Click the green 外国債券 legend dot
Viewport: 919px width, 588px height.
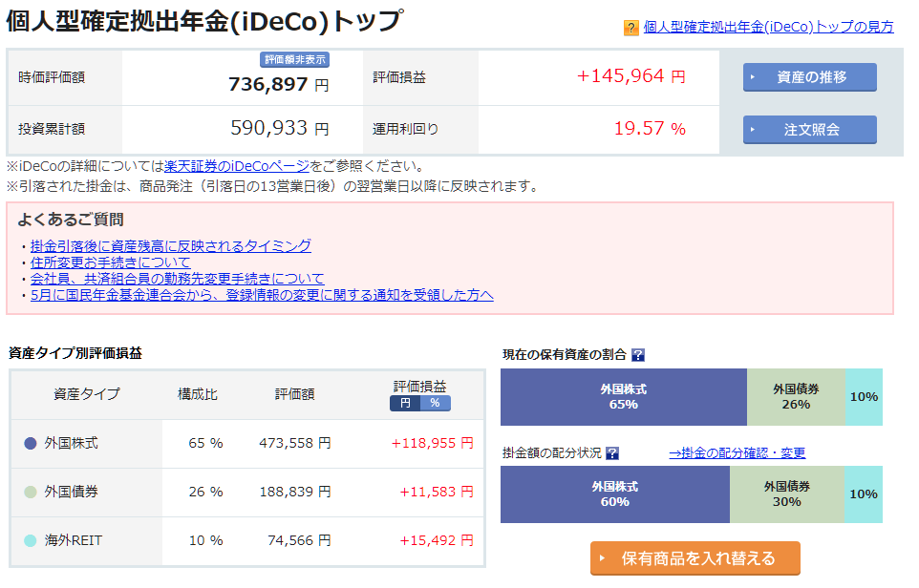(x=30, y=492)
